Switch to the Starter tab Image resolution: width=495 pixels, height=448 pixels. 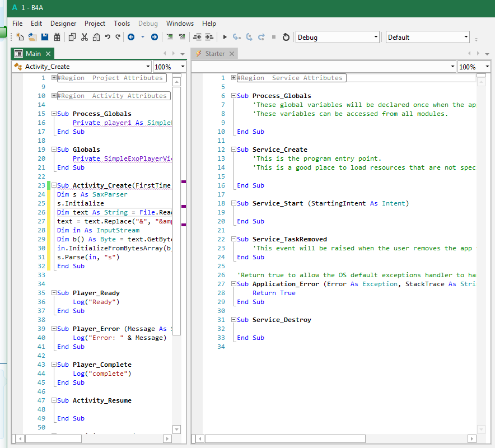pos(214,54)
